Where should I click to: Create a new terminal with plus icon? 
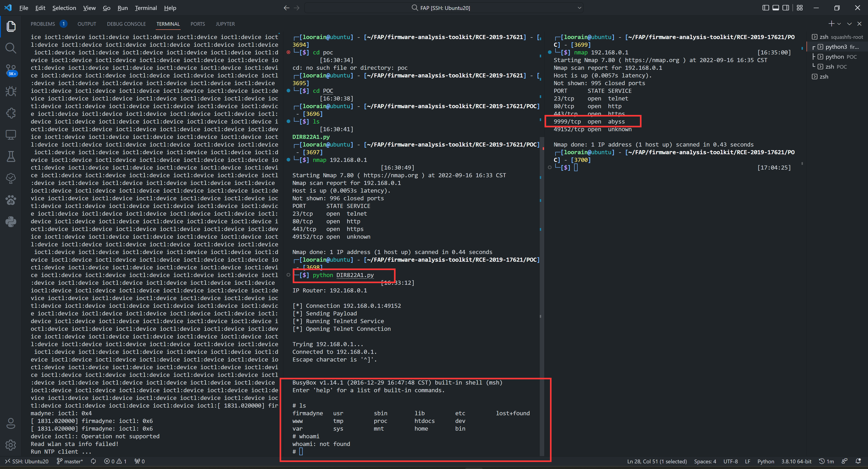[831, 23]
